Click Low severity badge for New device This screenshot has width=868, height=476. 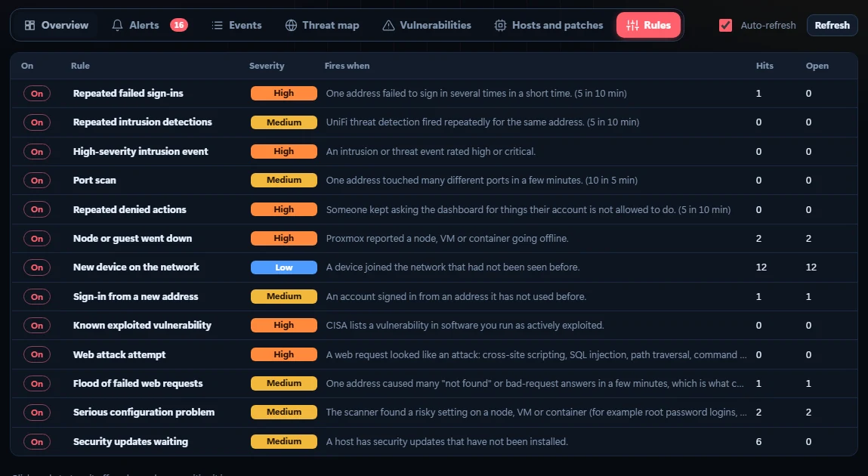click(284, 267)
